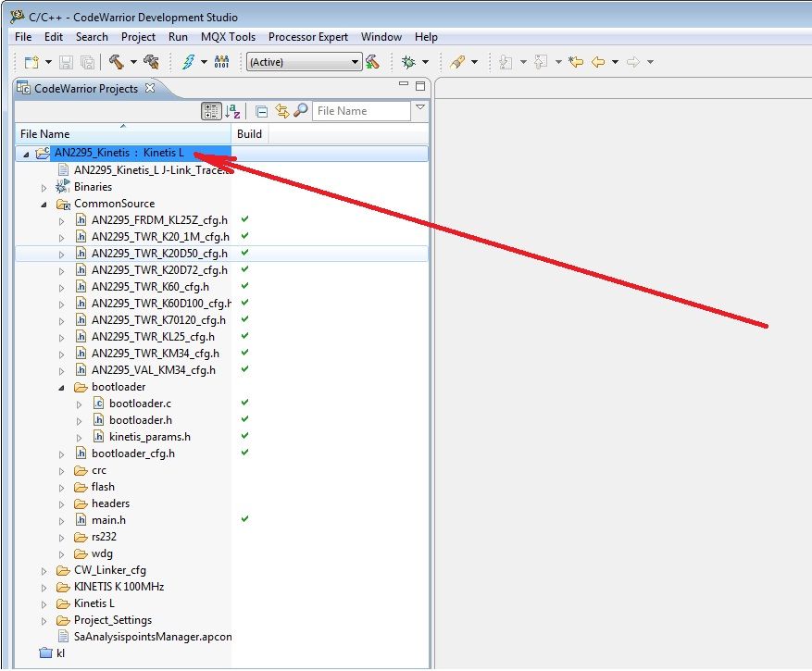Click the Build hammer icon
The height and width of the screenshot is (671, 812).
(x=117, y=62)
